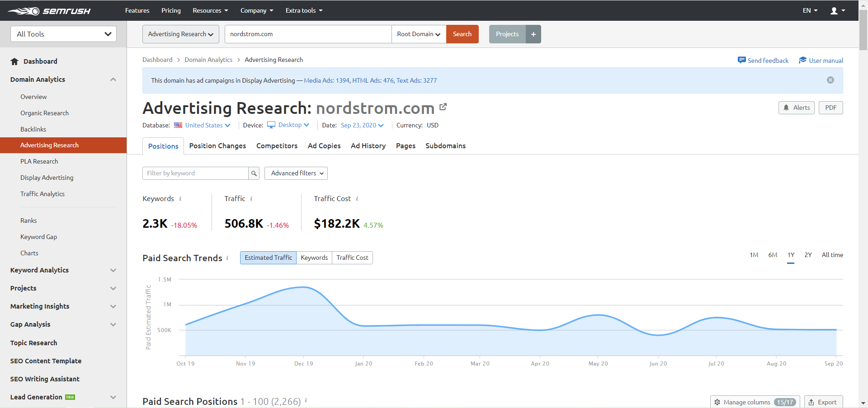The height and width of the screenshot is (408, 868).
Task: Click the Filter by keyword input field
Action: 195,174
